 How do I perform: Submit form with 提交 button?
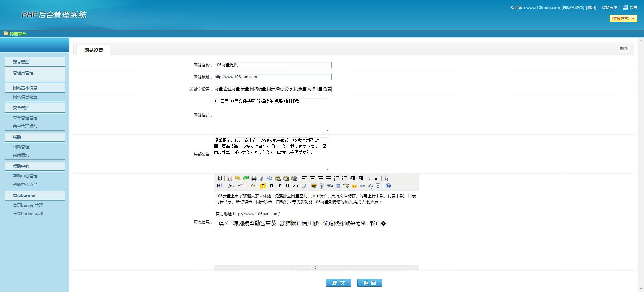point(338,283)
